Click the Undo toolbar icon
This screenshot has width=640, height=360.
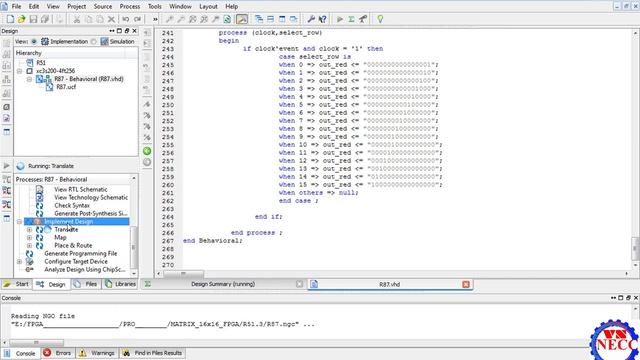pos(126,19)
